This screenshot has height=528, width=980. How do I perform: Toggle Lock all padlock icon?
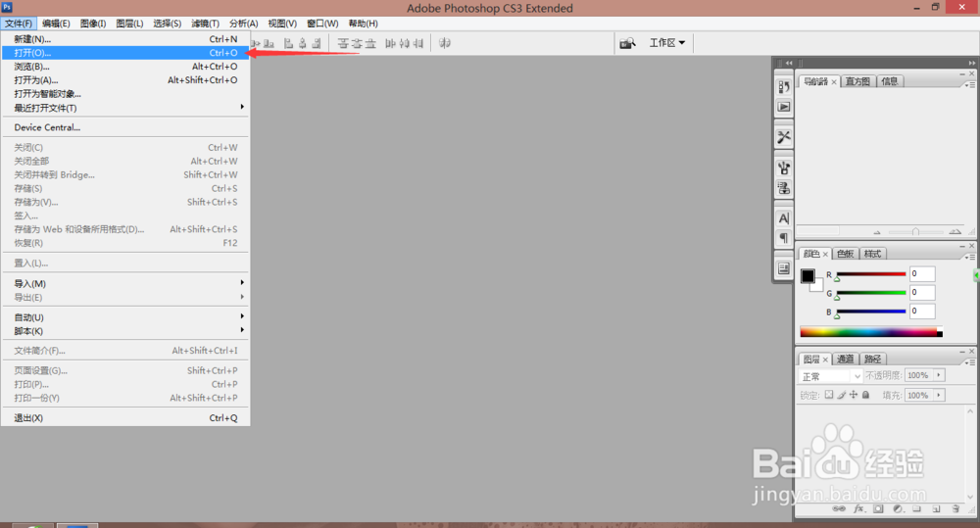(865, 395)
